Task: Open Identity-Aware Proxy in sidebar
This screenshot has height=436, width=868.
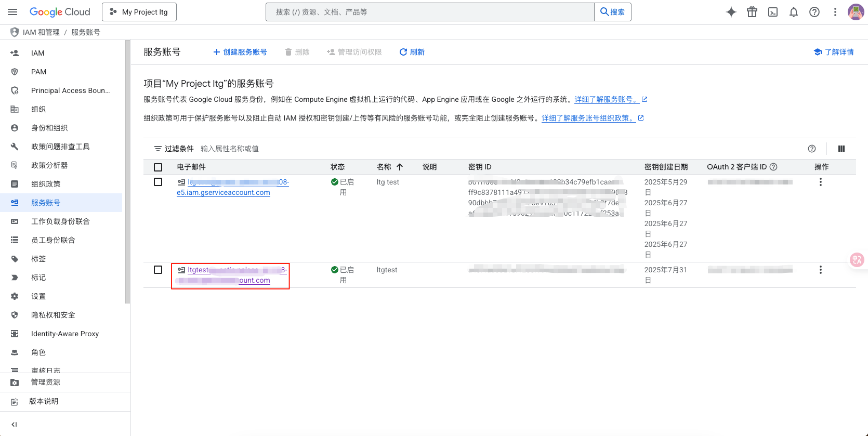Action: (61, 334)
